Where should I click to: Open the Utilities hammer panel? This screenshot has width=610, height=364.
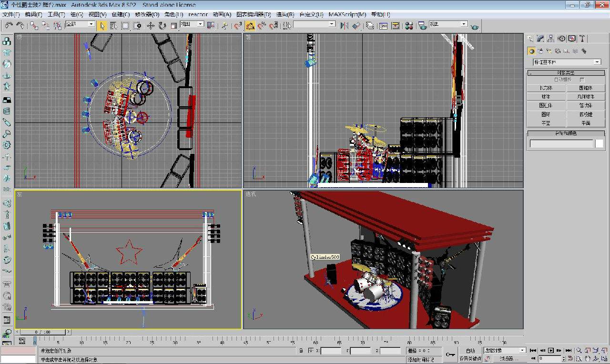click(x=582, y=39)
